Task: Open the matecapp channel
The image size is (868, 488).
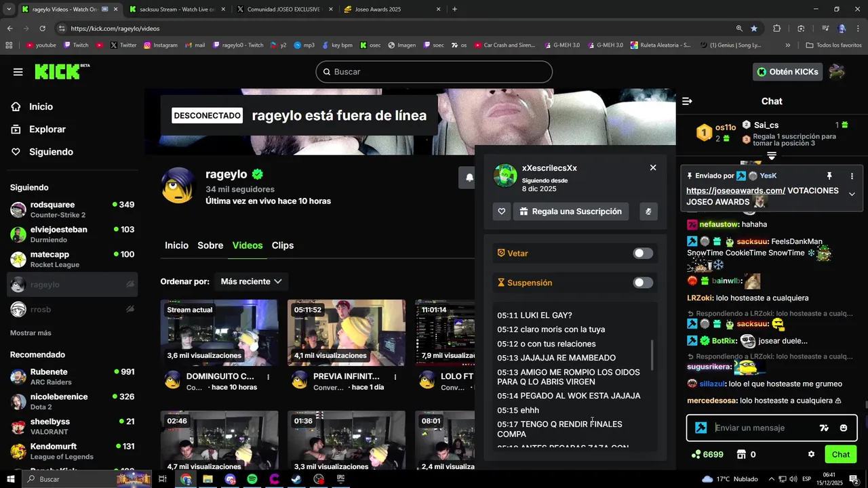Action: coord(73,259)
